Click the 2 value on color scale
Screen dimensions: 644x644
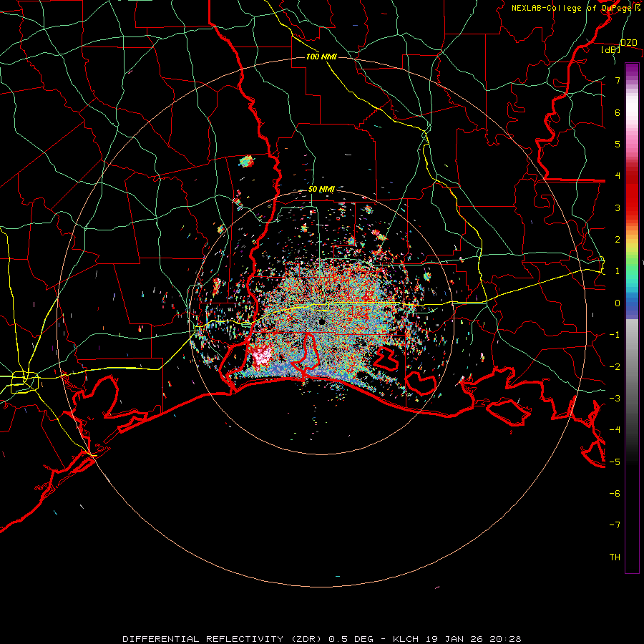coord(618,240)
